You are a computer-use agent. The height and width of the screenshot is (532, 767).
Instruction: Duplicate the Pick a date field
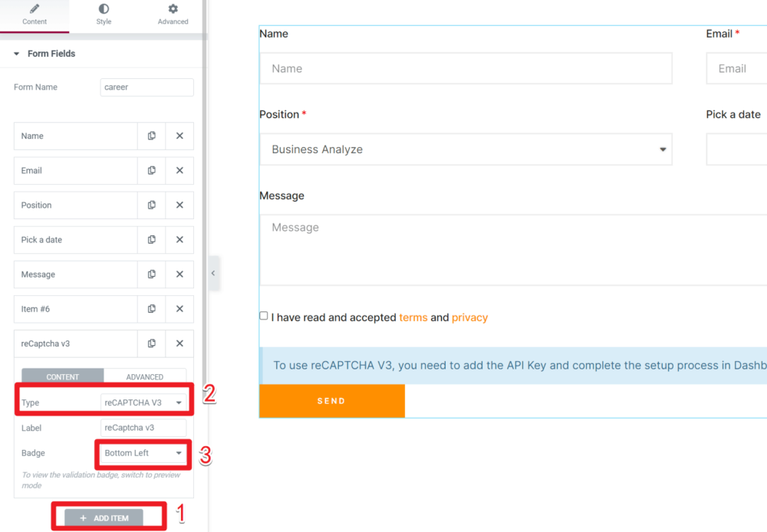point(152,240)
